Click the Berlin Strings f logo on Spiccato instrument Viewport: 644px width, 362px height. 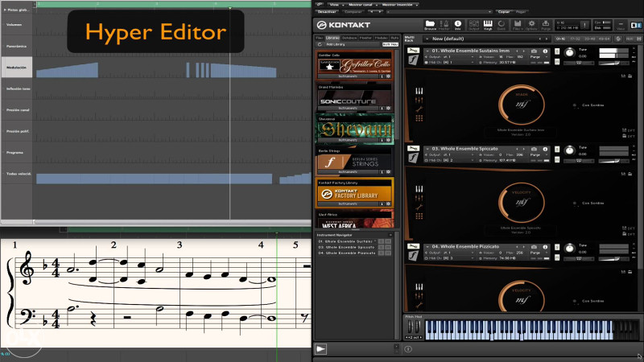point(413,158)
